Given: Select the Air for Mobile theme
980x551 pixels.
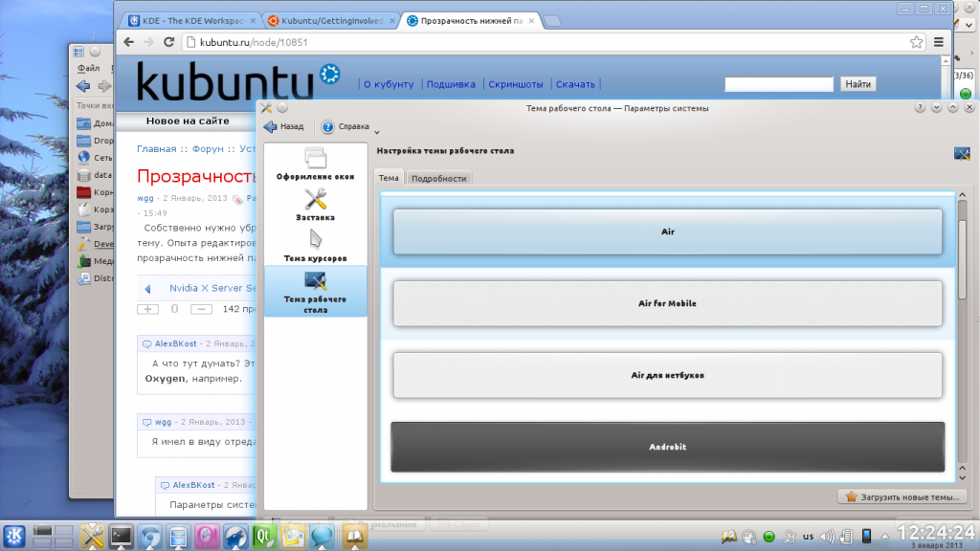Looking at the screenshot, I should pyautogui.click(x=667, y=303).
